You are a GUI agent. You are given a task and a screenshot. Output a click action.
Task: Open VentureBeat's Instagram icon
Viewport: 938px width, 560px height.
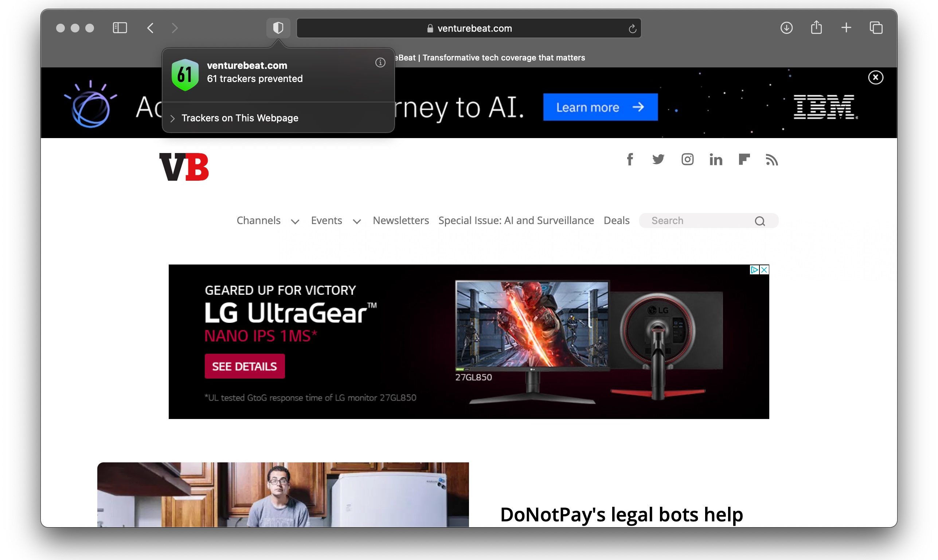[x=687, y=159]
